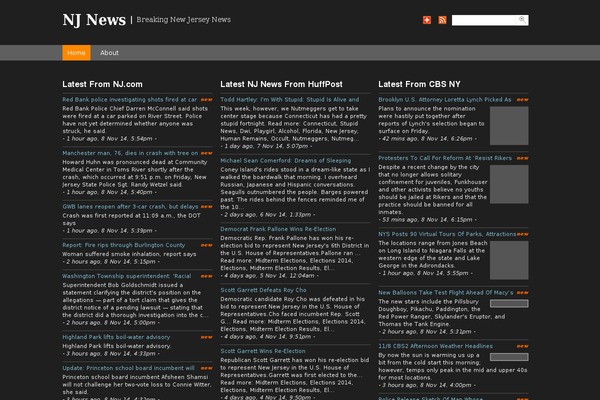Click the '1 hour ago, 8 Nov 14, 5:39pm' timestamp
Viewport: 600px width, 400px height.
[109, 231]
